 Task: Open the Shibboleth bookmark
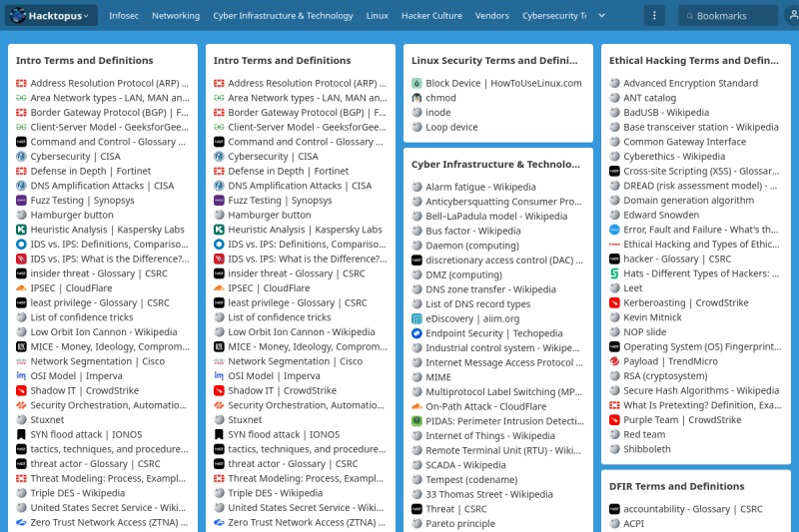(x=647, y=449)
